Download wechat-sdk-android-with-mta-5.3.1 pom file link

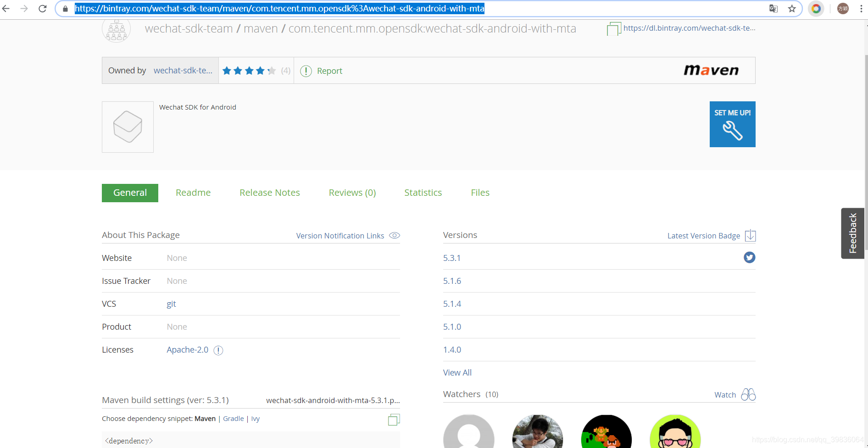pyautogui.click(x=333, y=400)
